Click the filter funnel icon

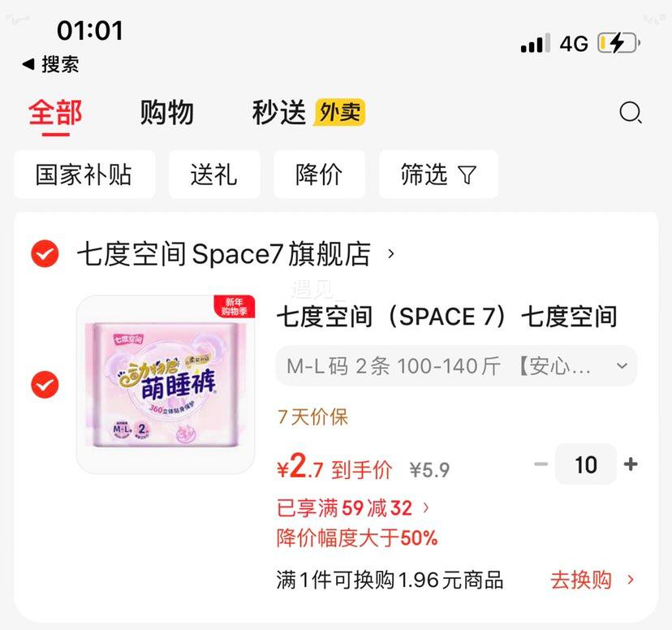[467, 175]
